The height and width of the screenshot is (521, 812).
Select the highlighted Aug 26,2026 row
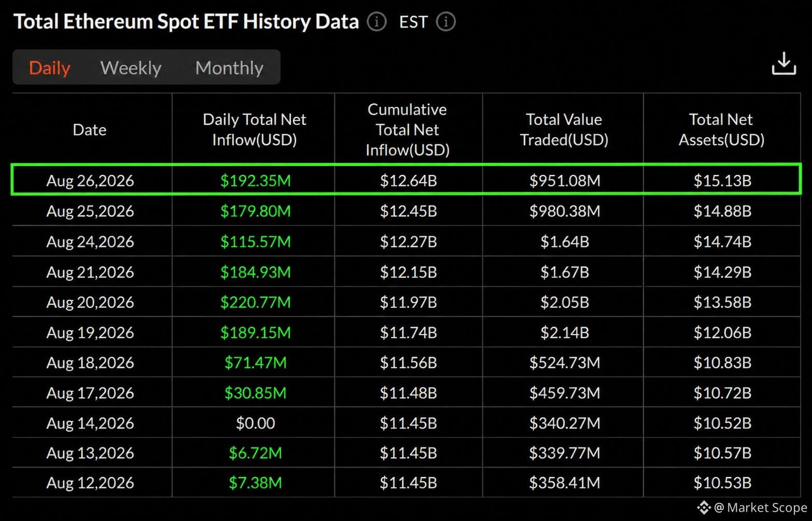click(406, 180)
